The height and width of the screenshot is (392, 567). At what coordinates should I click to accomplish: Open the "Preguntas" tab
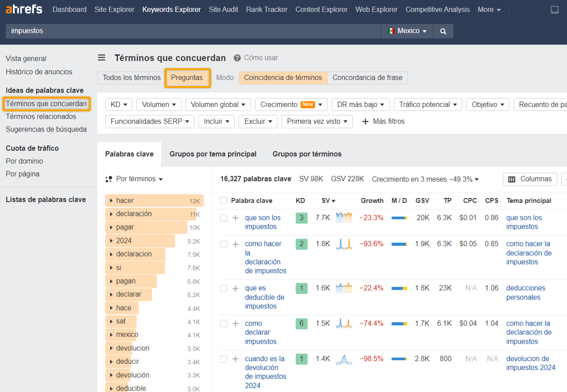(x=186, y=77)
